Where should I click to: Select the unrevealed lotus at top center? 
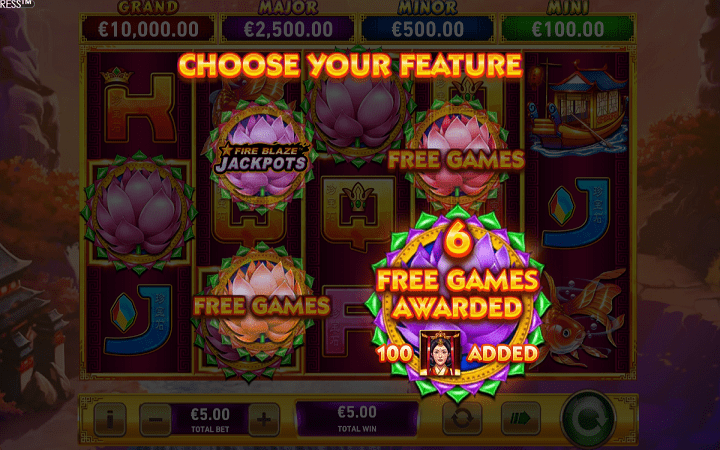(x=358, y=110)
